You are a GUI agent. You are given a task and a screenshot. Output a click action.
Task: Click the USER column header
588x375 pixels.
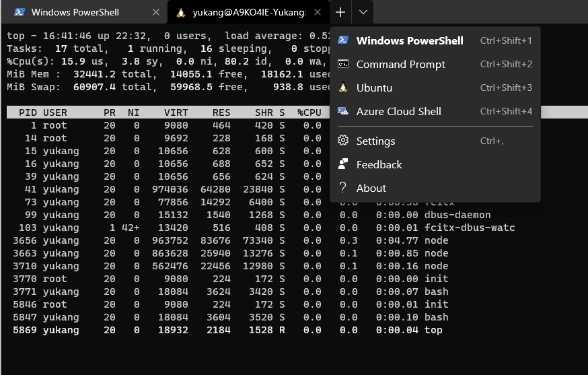coord(55,112)
